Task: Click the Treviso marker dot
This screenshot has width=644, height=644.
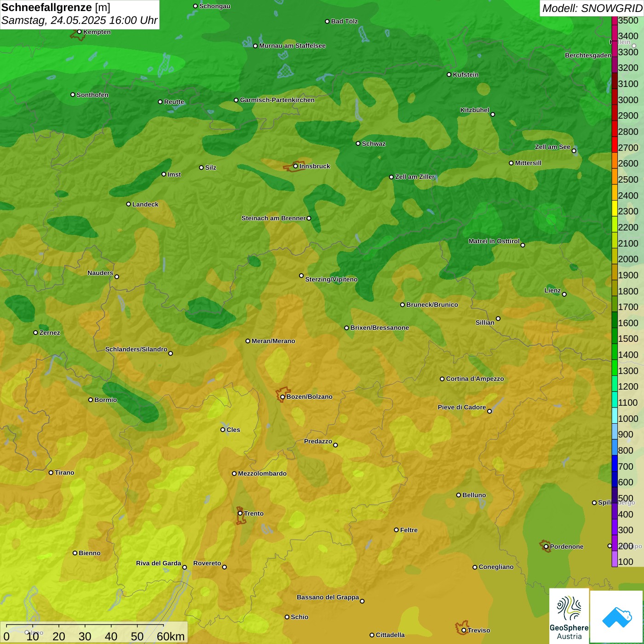Action: tap(464, 631)
